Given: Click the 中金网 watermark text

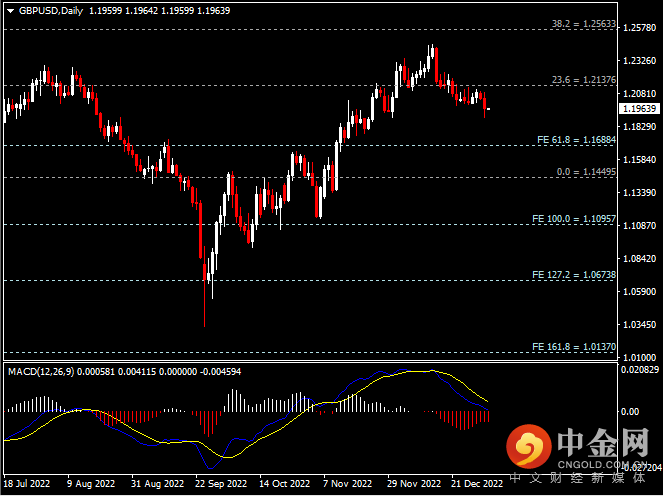Looking at the screenshot, I should click(x=604, y=440).
